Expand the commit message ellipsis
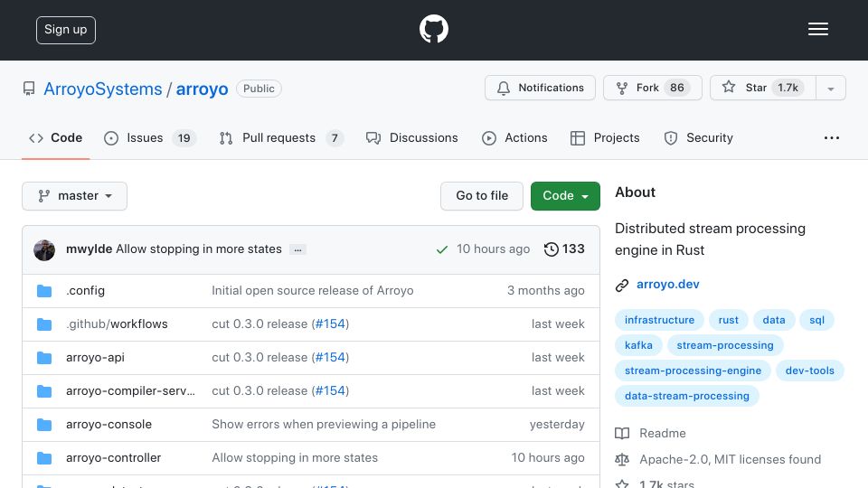The height and width of the screenshot is (488, 868). (297, 250)
